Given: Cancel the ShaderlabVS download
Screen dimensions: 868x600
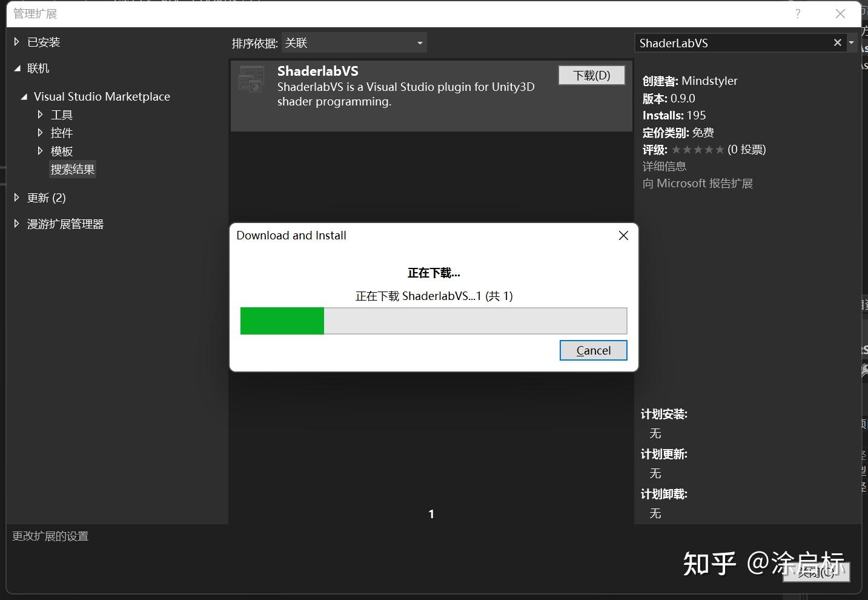Looking at the screenshot, I should 594,350.
